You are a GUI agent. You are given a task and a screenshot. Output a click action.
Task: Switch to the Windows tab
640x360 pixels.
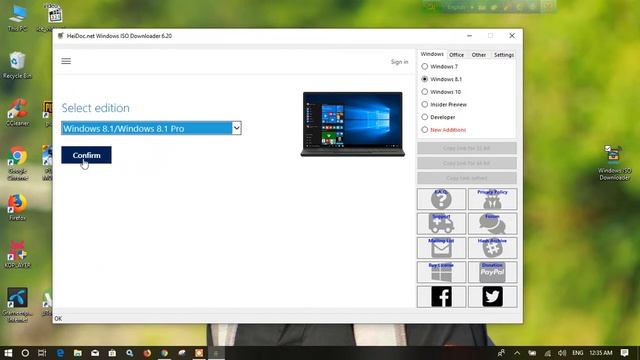432,54
